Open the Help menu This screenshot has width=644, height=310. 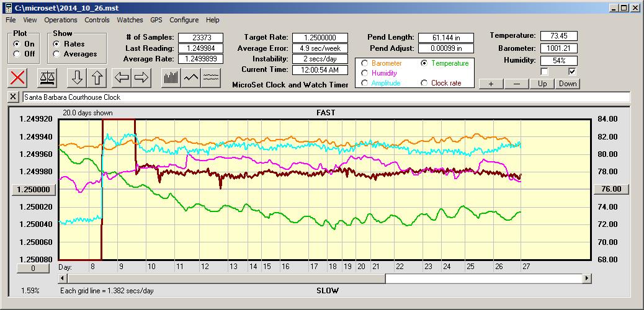213,20
